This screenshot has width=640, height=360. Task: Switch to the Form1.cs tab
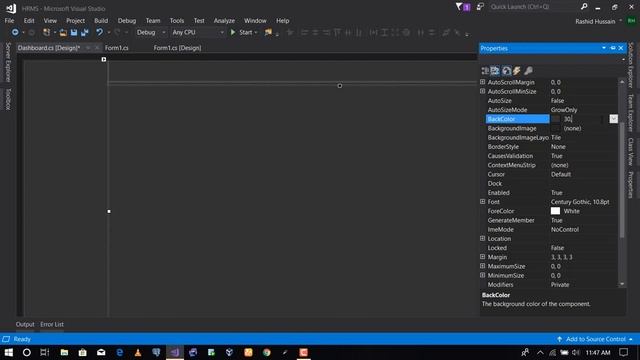point(117,48)
